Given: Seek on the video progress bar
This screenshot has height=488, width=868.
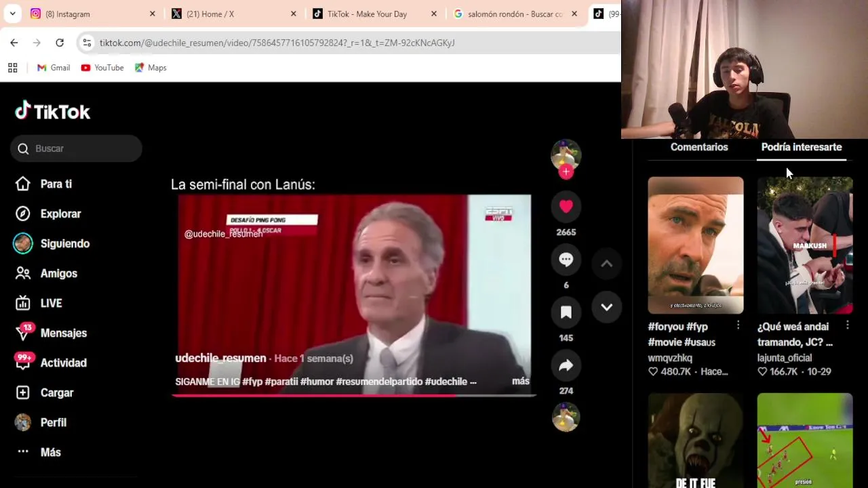Looking at the screenshot, I should [354, 395].
